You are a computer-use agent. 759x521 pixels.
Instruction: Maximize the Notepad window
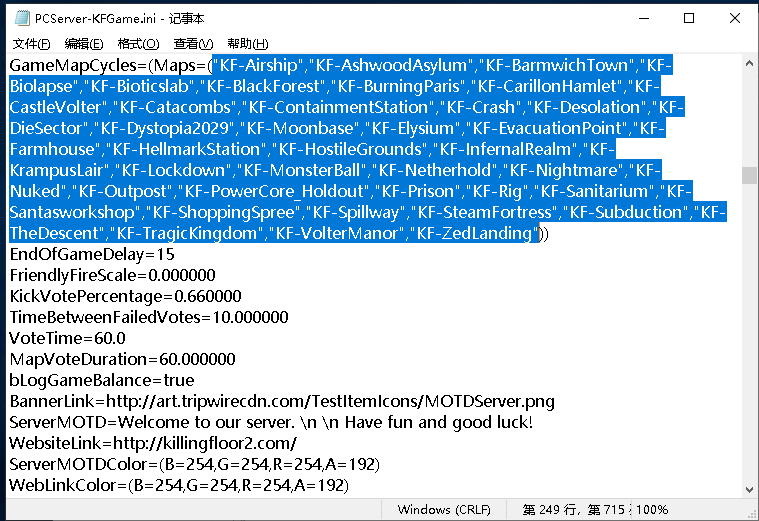click(689, 18)
